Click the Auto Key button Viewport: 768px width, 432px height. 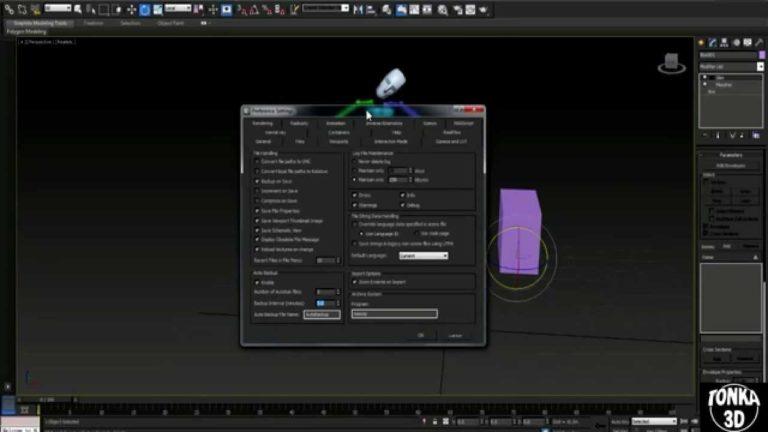tap(620, 421)
